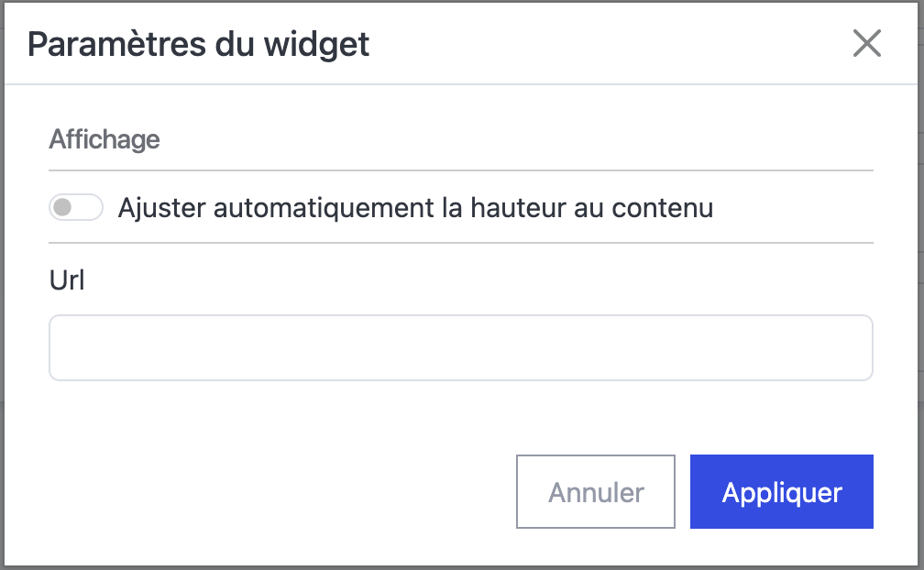924x570 pixels.
Task: Click the Affichage section heading
Action: (x=104, y=139)
